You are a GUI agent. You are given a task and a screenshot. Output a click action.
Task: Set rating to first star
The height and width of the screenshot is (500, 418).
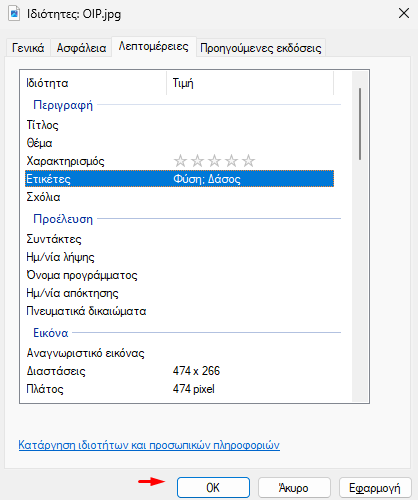pyautogui.click(x=180, y=161)
